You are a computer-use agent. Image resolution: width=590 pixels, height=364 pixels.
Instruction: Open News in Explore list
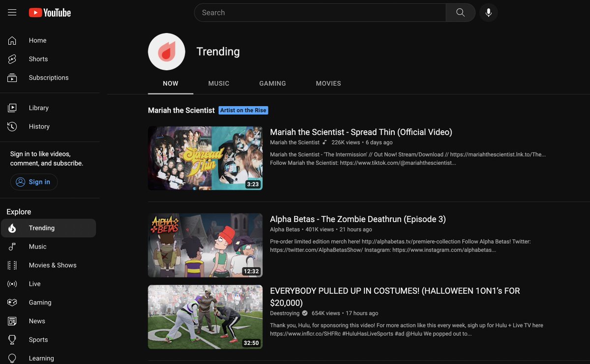pos(49,321)
